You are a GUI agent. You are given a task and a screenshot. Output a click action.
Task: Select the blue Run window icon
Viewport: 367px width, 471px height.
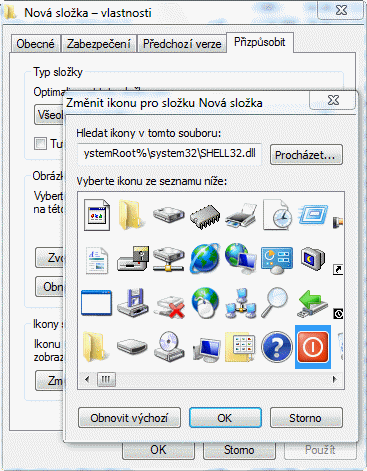click(x=313, y=214)
